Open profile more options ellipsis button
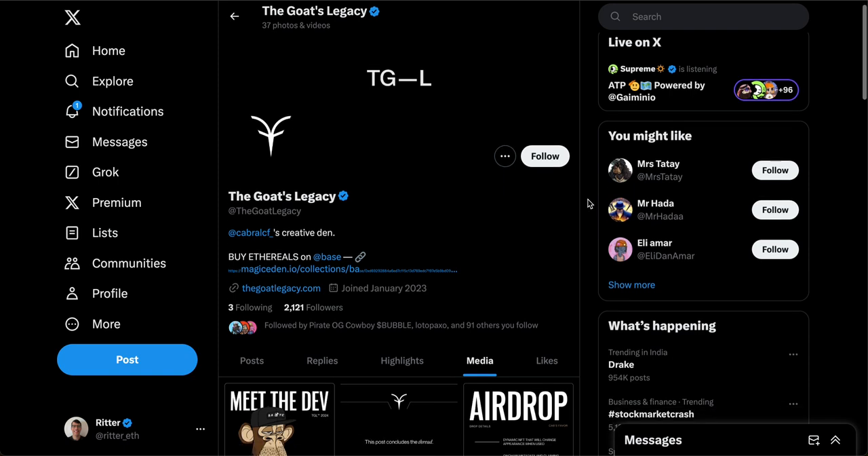This screenshot has height=456, width=868. click(x=505, y=156)
